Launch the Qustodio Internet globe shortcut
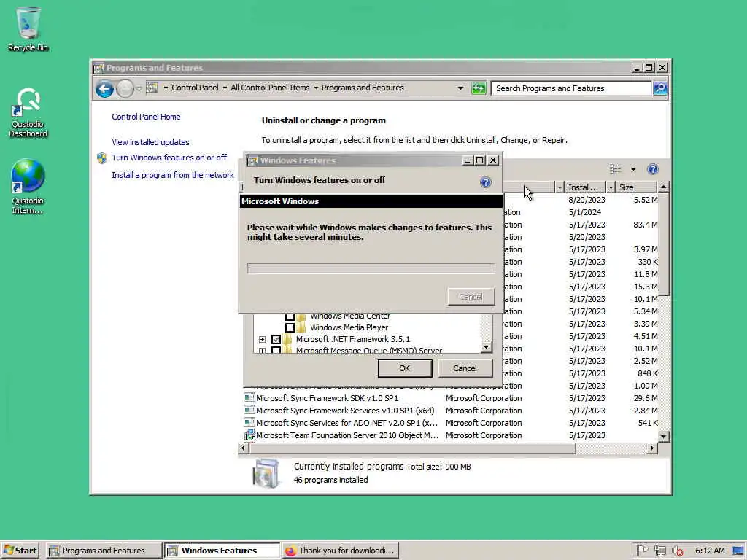The width and height of the screenshot is (747, 560). coord(28,186)
